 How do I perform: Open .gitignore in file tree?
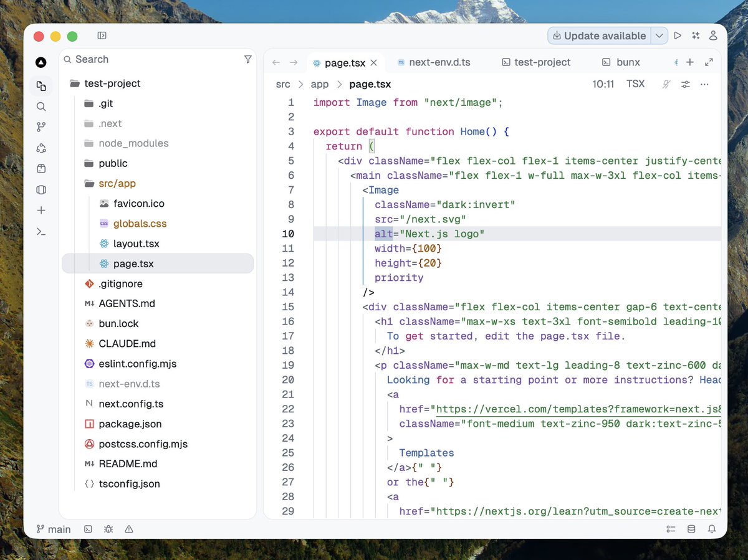coord(158,283)
